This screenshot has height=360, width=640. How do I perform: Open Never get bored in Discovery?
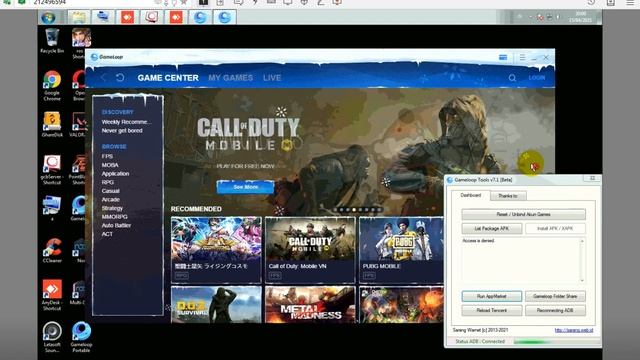(122, 131)
